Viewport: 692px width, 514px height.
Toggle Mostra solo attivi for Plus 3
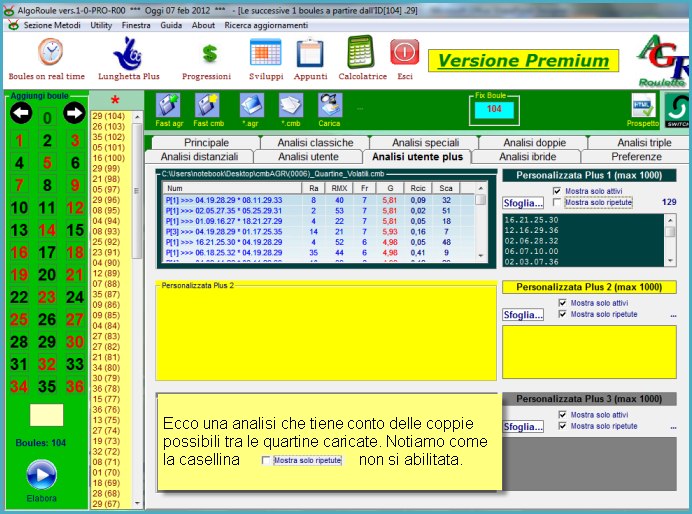(x=562, y=415)
